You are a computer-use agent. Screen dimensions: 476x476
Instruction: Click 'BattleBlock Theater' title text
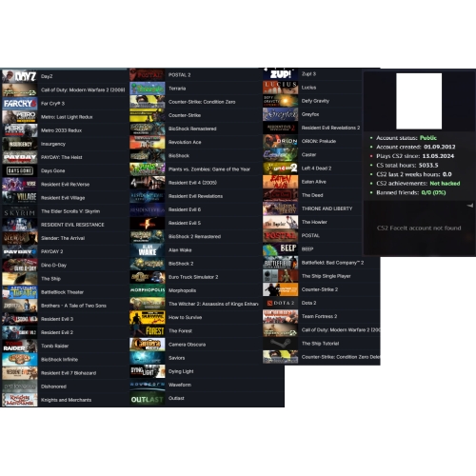click(62, 292)
